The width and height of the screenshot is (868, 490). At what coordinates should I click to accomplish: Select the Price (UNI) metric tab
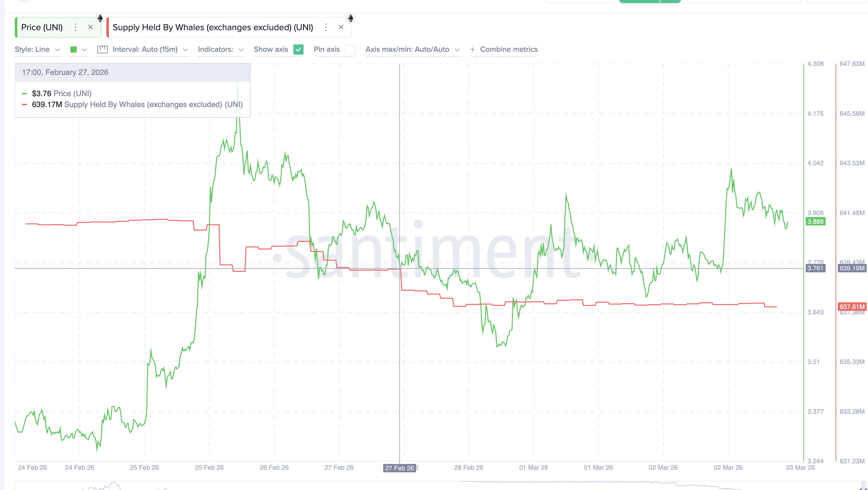pos(42,27)
